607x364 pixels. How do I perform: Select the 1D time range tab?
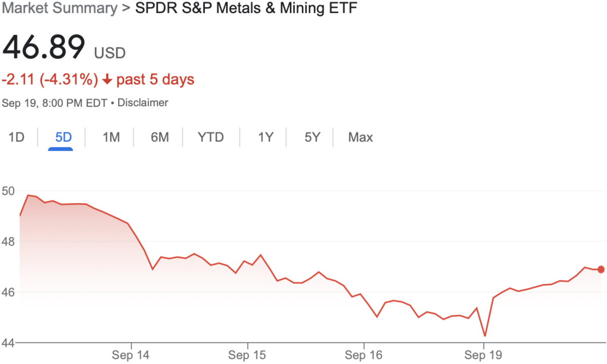tap(17, 137)
